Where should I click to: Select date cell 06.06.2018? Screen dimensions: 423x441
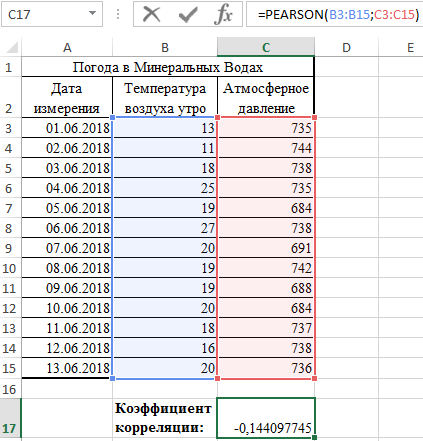click(x=67, y=228)
